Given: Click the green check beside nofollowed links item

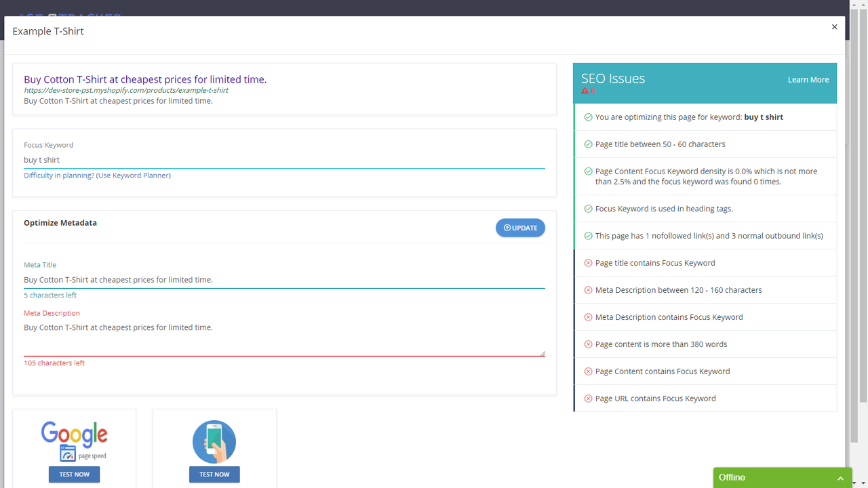Looking at the screenshot, I should (587, 235).
